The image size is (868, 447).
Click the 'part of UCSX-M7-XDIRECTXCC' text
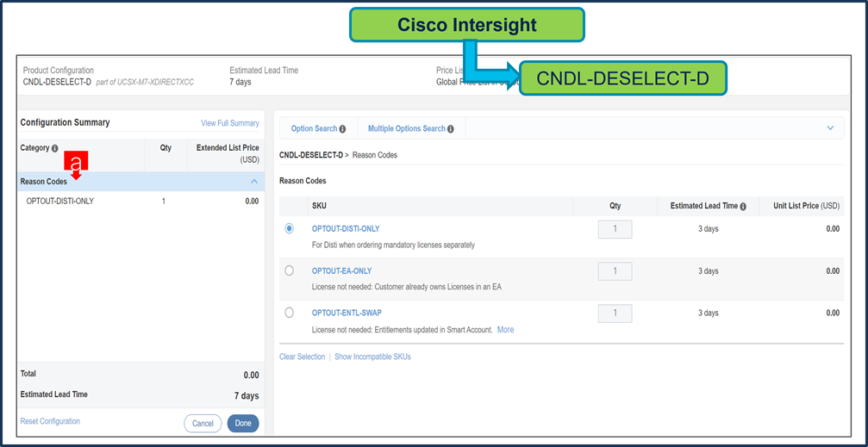click(x=145, y=82)
